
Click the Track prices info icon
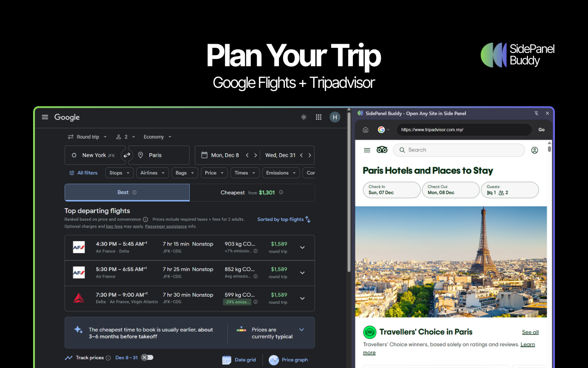pyautogui.click(x=108, y=358)
